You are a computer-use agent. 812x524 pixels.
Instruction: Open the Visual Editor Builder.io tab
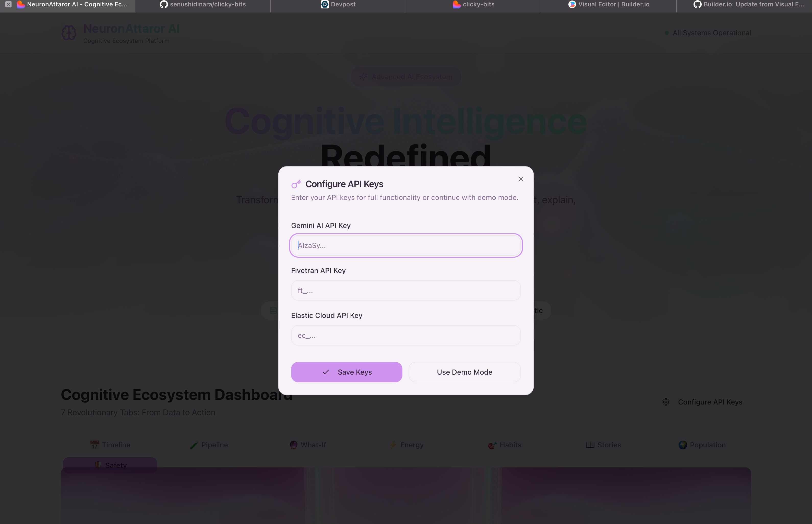click(x=608, y=4)
